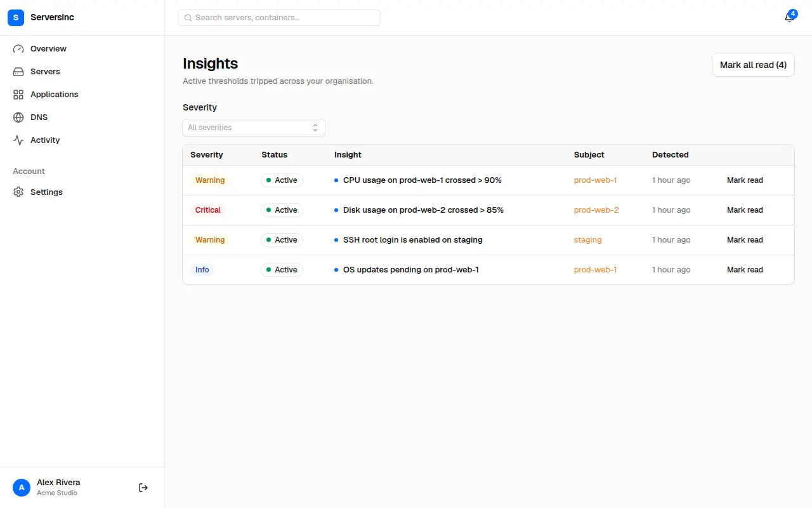The height and width of the screenshot is (508, 812).
Task: Select 'Disk usage on prod-web-2 crossed > 85%'
Action: tap(423, 210)
